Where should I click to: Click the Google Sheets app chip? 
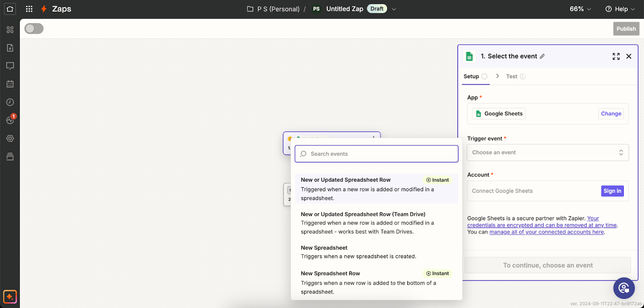pyautogui.click(x=499, y=114)
